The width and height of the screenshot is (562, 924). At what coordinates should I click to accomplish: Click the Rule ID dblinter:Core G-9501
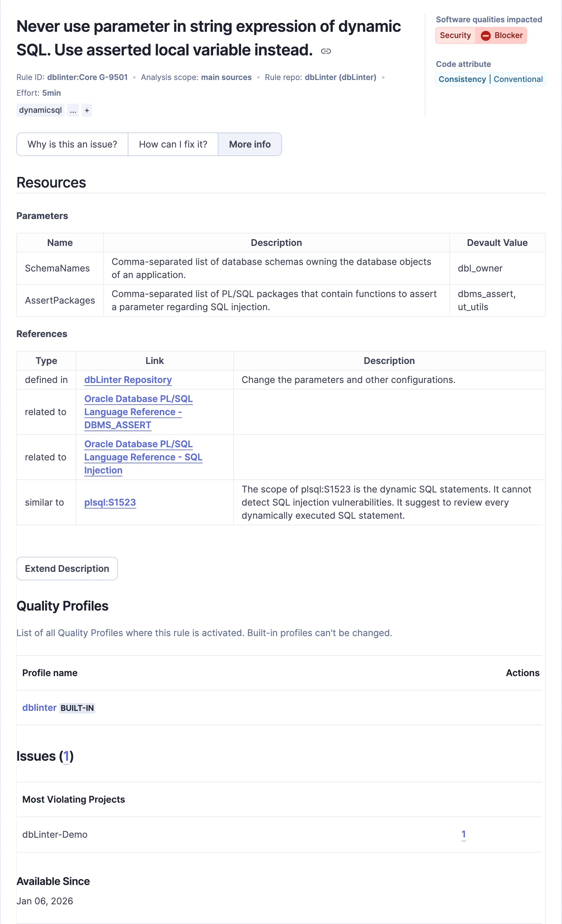point(87,77)
